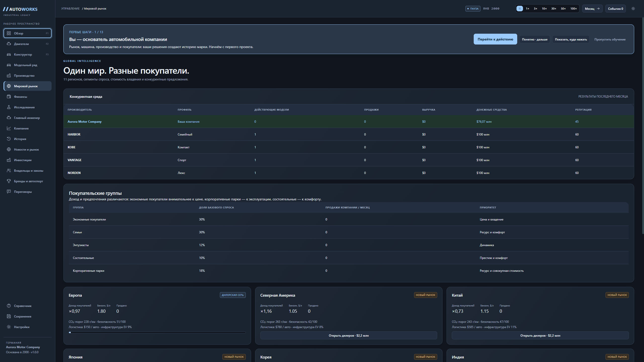Screen dimensions: 644x362
Task: Set game speed to 1×
Action: click(528, 9)
